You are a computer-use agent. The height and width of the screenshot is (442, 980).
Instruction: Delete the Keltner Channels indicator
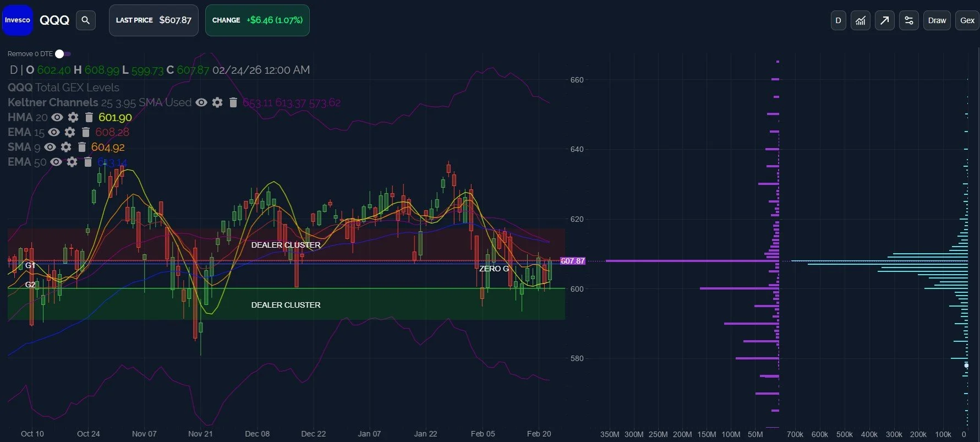pyautogui.click(x=233, y=102)
